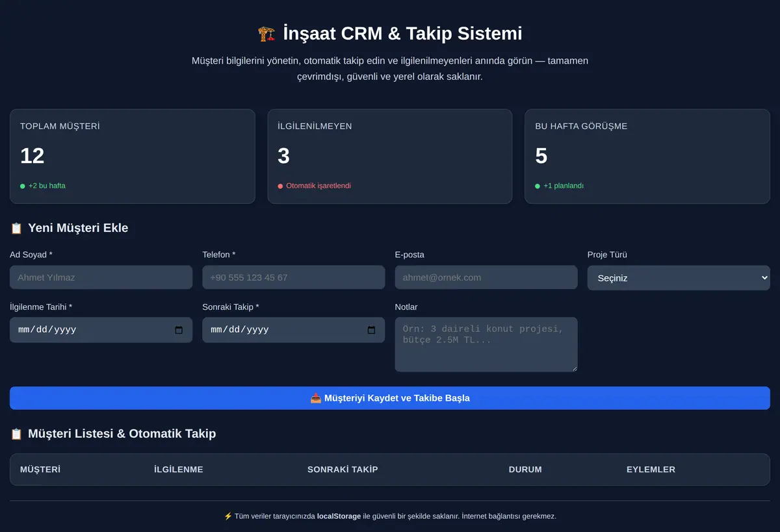Click the clipboard icon beside Müşteri Listesi heading

pyautogui.click(x=16, y=433)
